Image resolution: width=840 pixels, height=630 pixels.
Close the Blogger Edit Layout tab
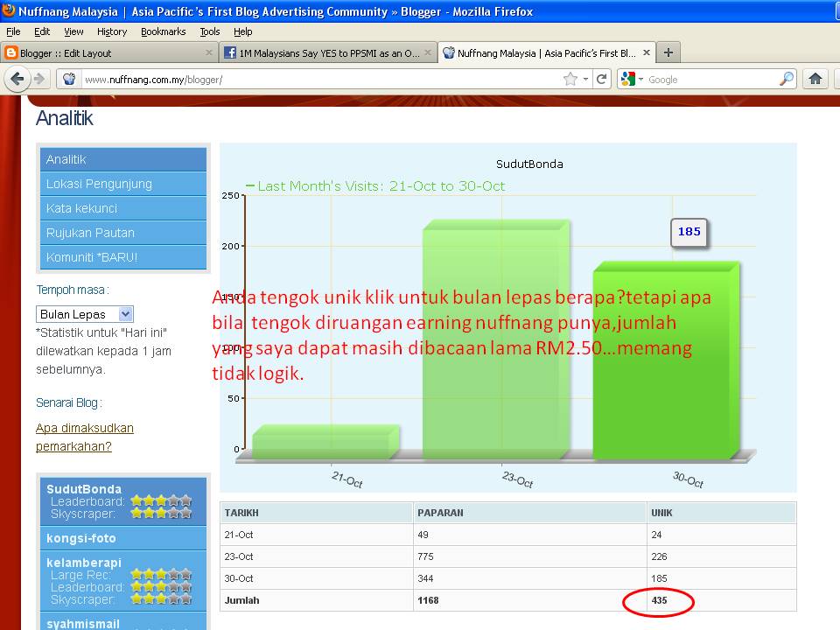pos(209,52)
